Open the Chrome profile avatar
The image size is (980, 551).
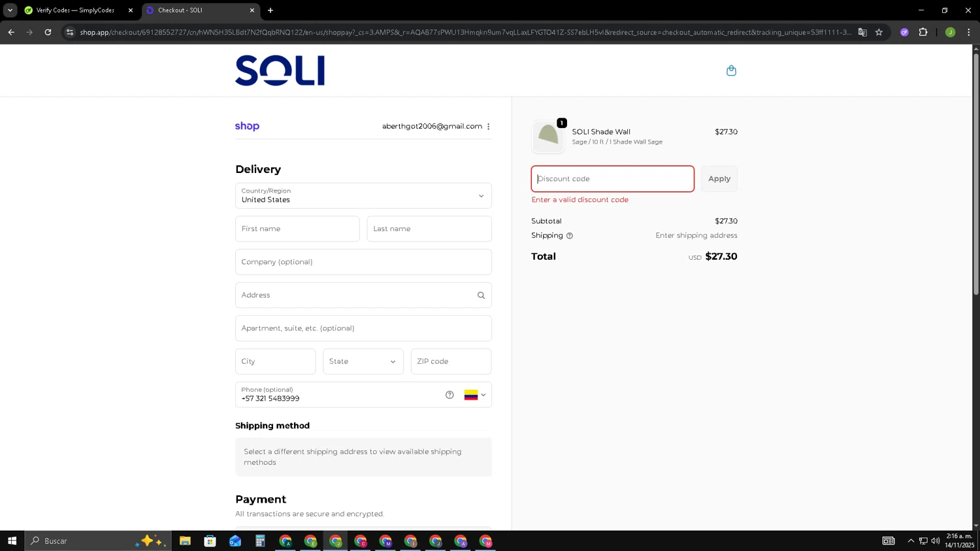pyautogui.click(x=950, y=32)
